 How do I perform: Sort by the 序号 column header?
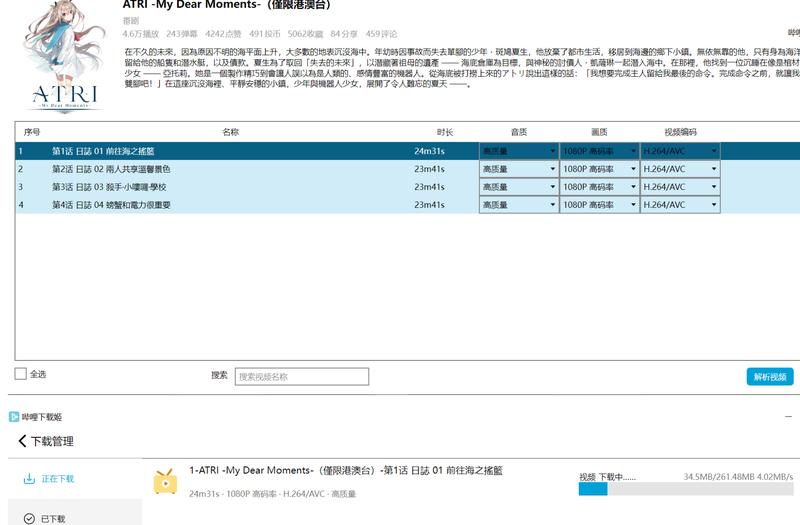click(32, 132)
